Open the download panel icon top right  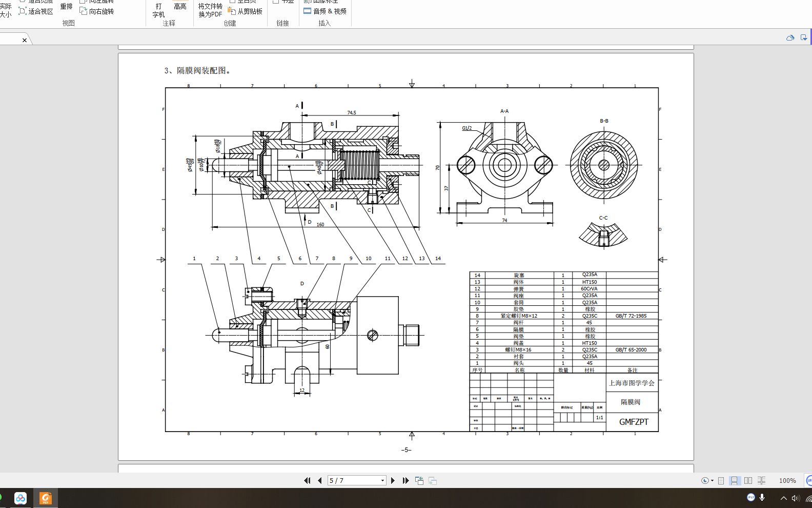pyautogui.click(x=804, y=37)
